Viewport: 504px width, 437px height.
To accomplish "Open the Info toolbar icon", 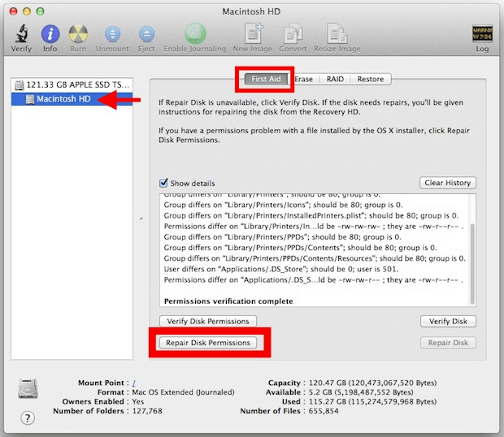I will tap(50, 34).
